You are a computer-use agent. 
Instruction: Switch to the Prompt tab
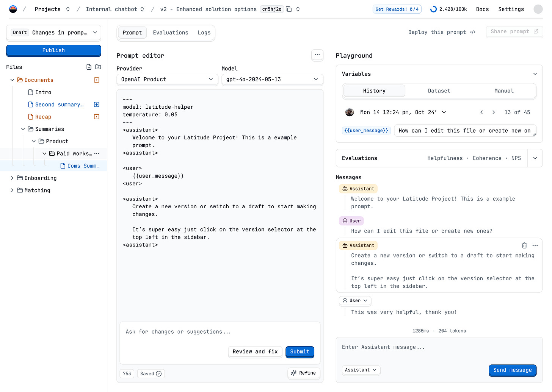point(132,33)
